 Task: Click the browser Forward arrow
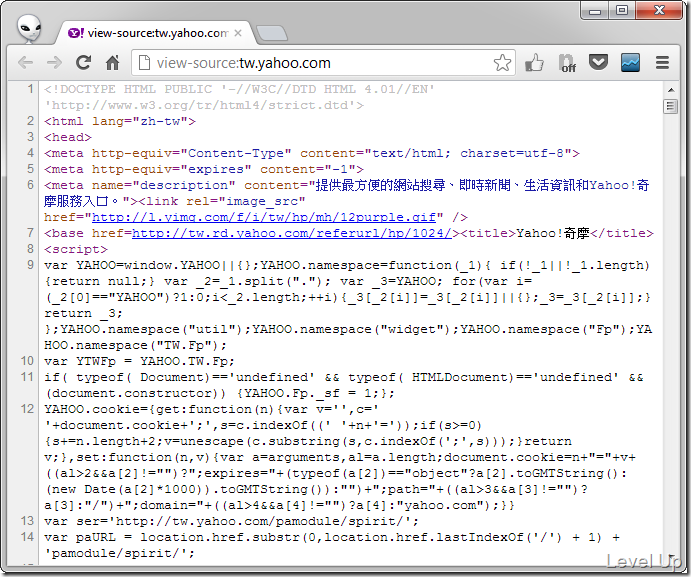click(54, 63)
